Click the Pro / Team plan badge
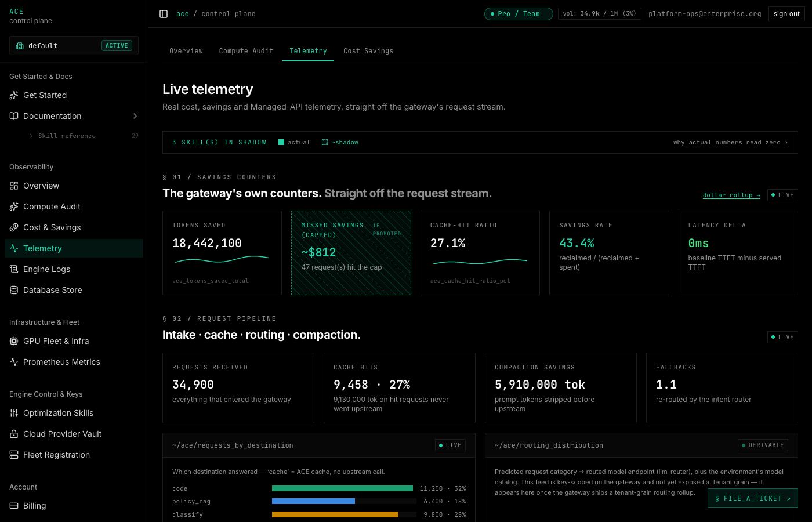 pos(519,14)
